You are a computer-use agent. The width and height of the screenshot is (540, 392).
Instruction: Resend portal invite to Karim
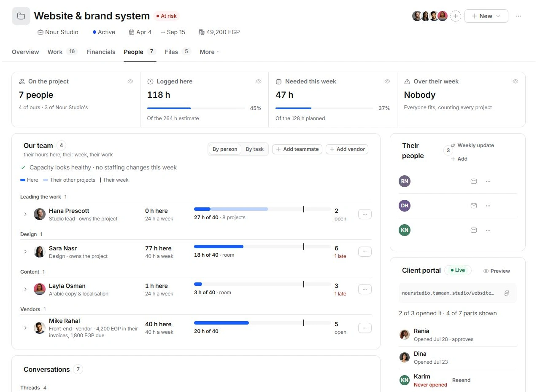pyautogui.click(x=461, y=380)
